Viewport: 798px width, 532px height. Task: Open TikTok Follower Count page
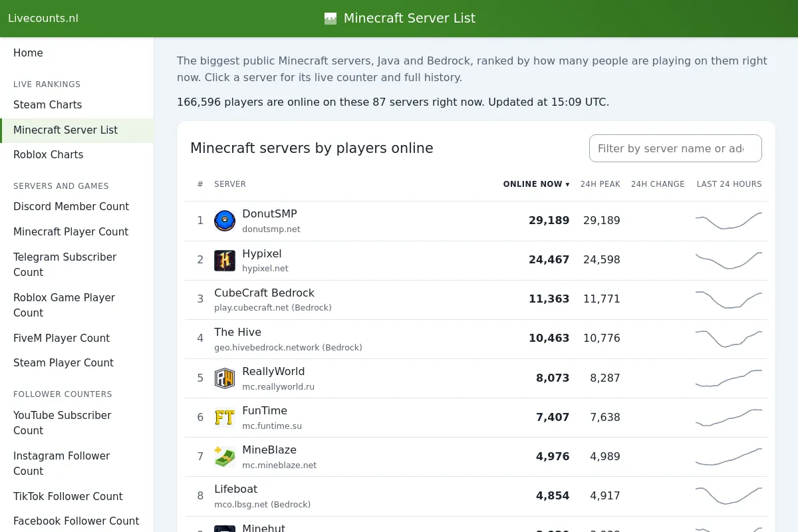[77, 496]
